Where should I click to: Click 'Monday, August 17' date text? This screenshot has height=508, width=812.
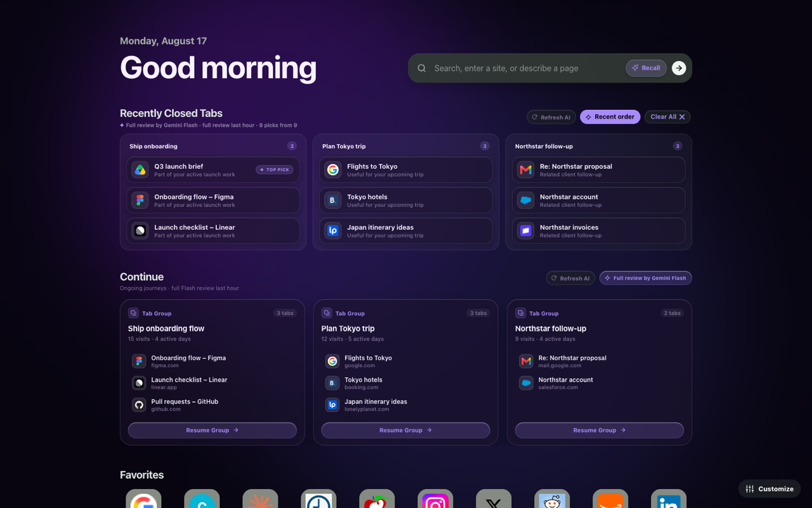pyautogui.click(x=163, y=41)
